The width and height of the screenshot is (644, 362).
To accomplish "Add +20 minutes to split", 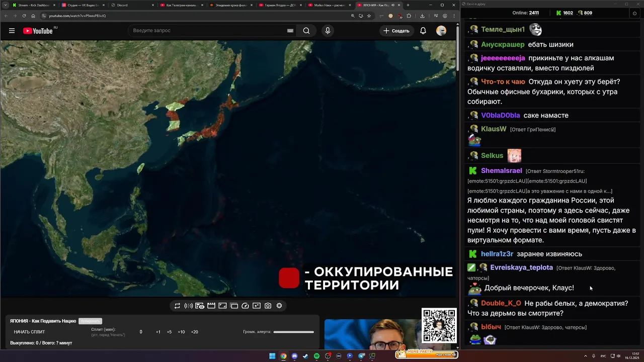I will [195, 332].
